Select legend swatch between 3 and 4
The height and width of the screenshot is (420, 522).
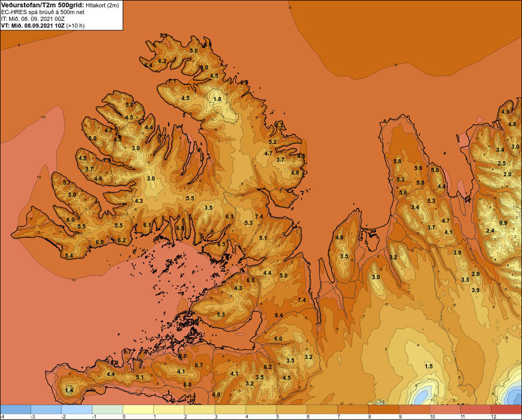pos(230,409)
